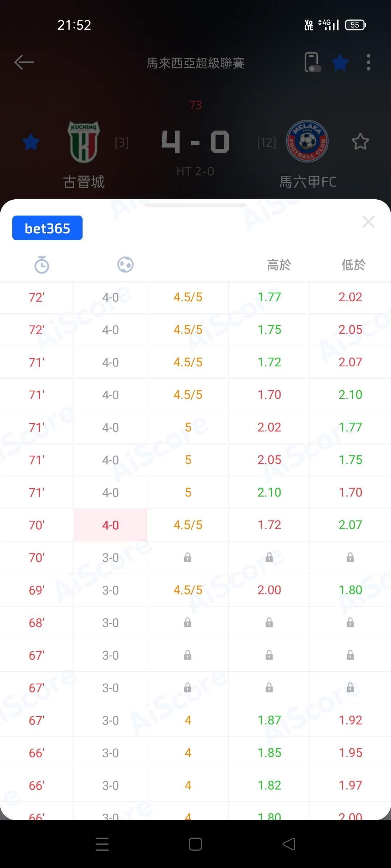Tap the soccer ball score column icon

(125, 264)
